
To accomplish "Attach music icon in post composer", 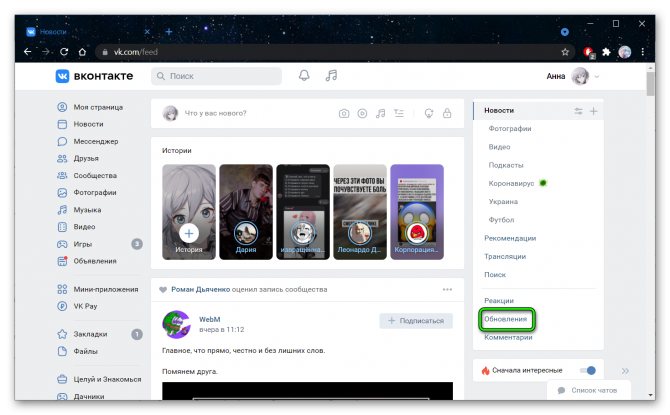I will click(380, 113).
